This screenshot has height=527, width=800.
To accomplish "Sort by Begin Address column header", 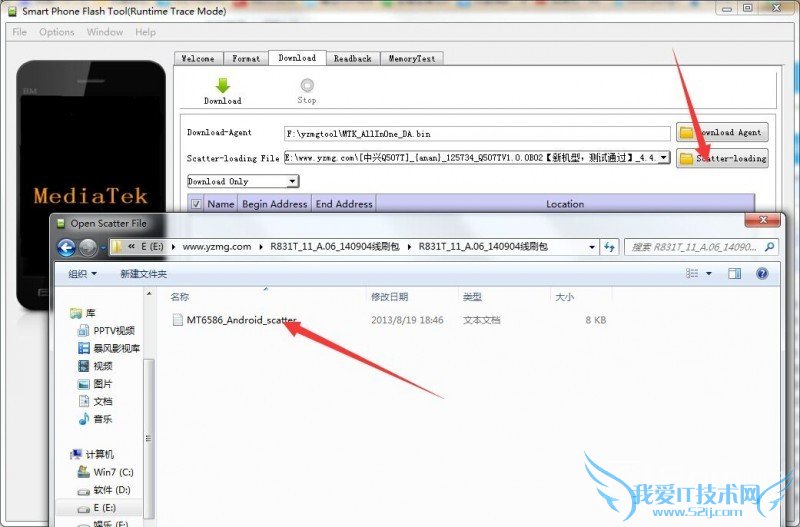I will point(274,204).
